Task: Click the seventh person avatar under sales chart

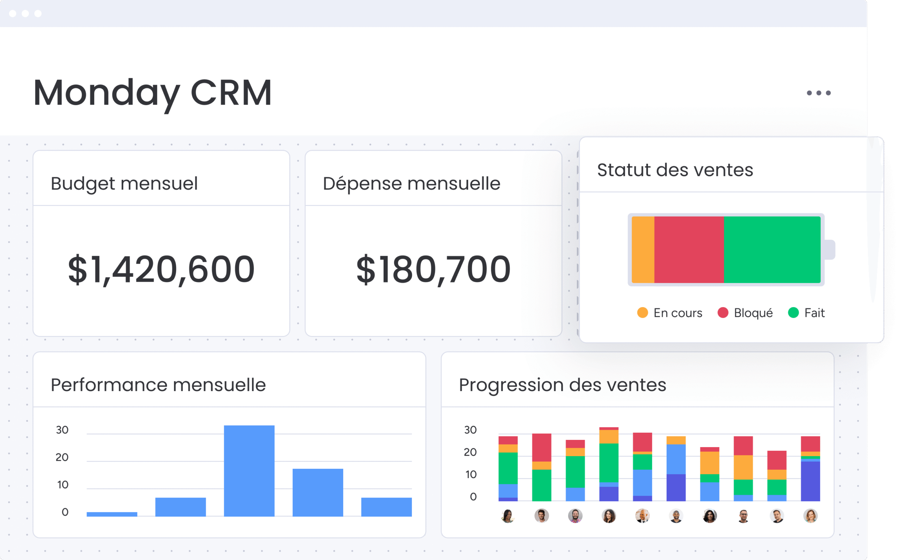Action: (x=710, y=516)
